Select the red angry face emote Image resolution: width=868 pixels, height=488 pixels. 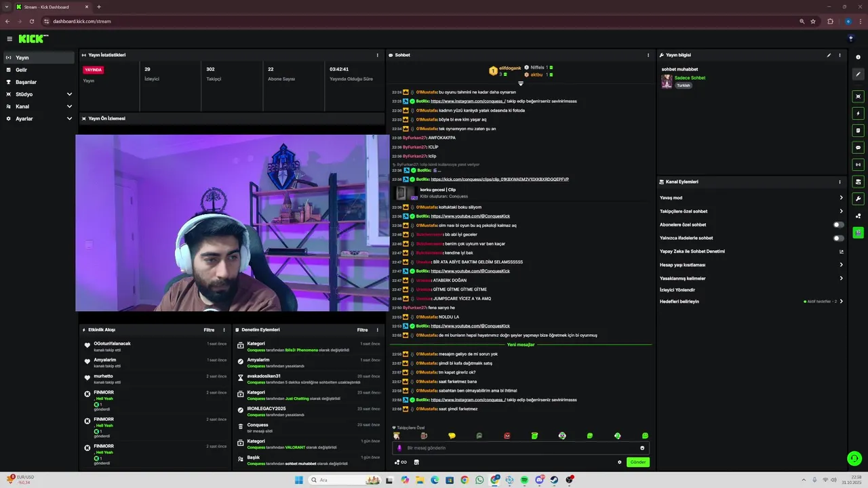pos(507,436)
